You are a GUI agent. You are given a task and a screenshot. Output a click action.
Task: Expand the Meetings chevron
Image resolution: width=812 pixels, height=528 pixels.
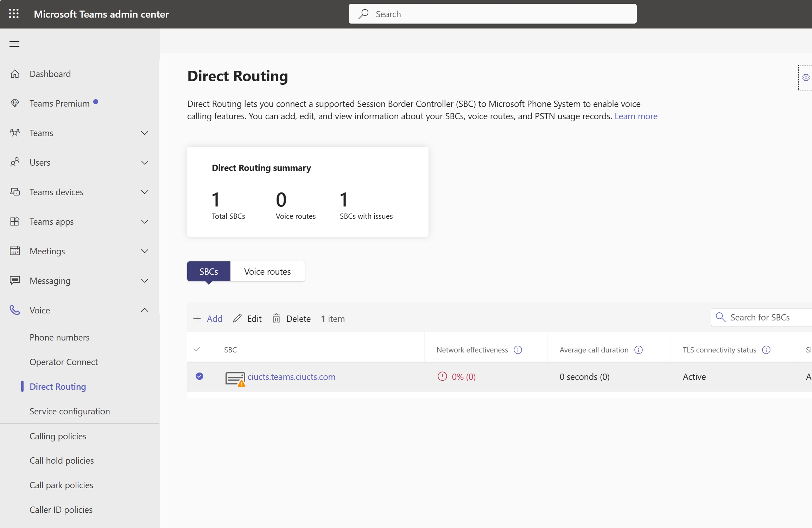[x=145, y=251]
